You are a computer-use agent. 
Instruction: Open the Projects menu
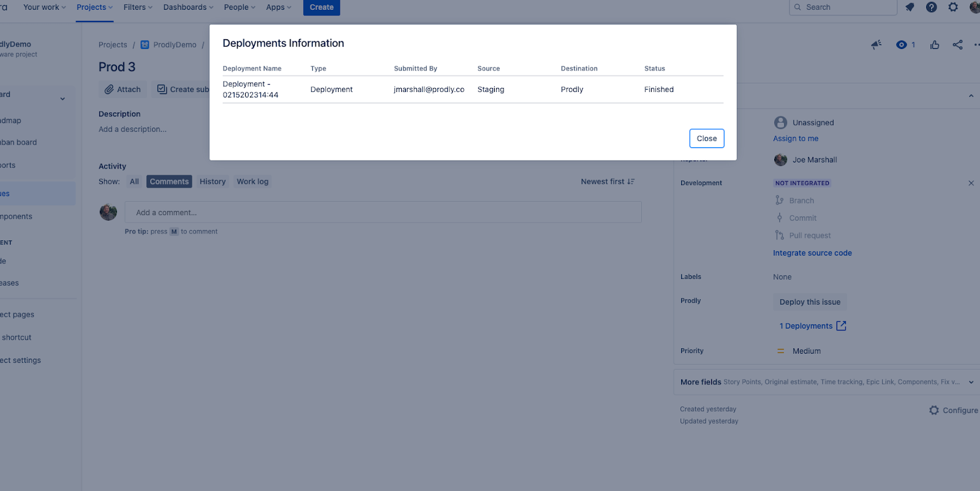point(94,7)
